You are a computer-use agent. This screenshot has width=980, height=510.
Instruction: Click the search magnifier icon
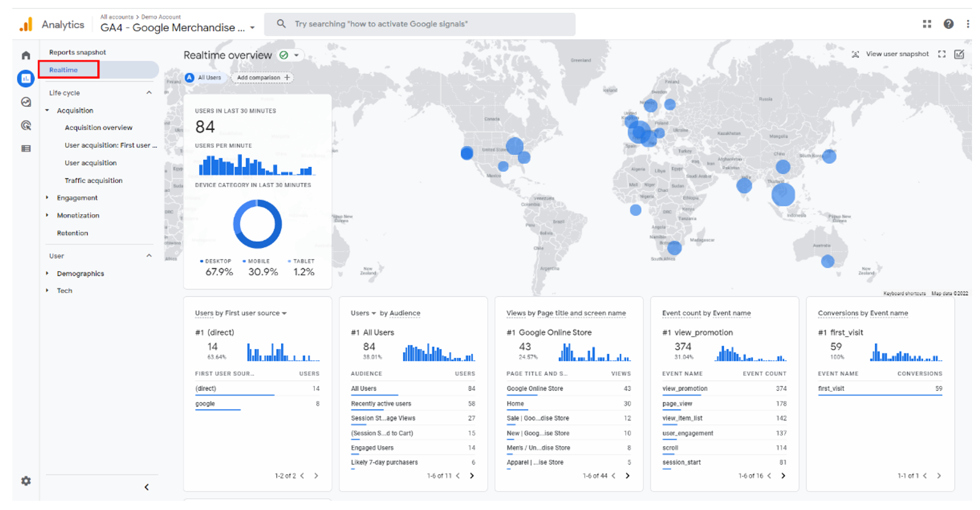[281, 24]
